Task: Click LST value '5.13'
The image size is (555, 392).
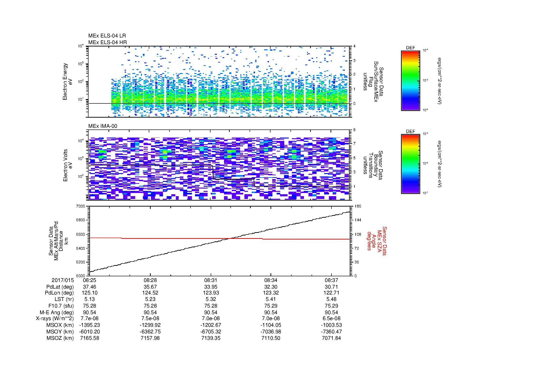Action: pyautogui.click(x=89, y=300)
